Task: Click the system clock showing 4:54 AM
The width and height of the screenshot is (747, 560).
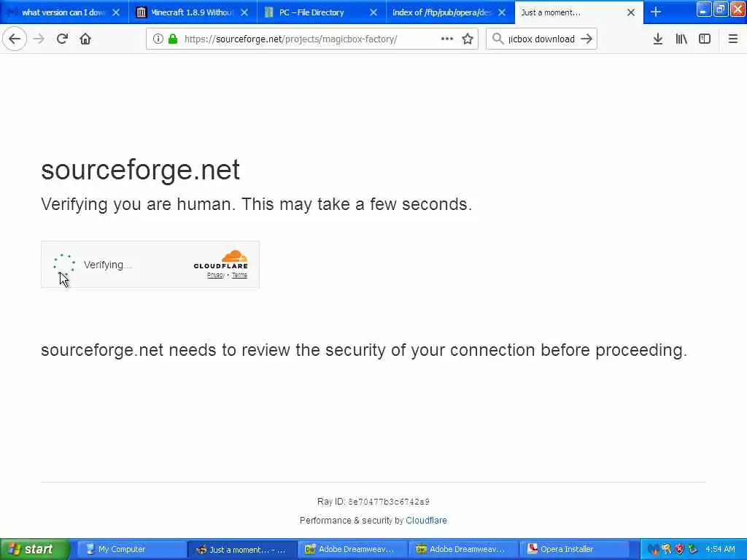Action: point(720,550)
